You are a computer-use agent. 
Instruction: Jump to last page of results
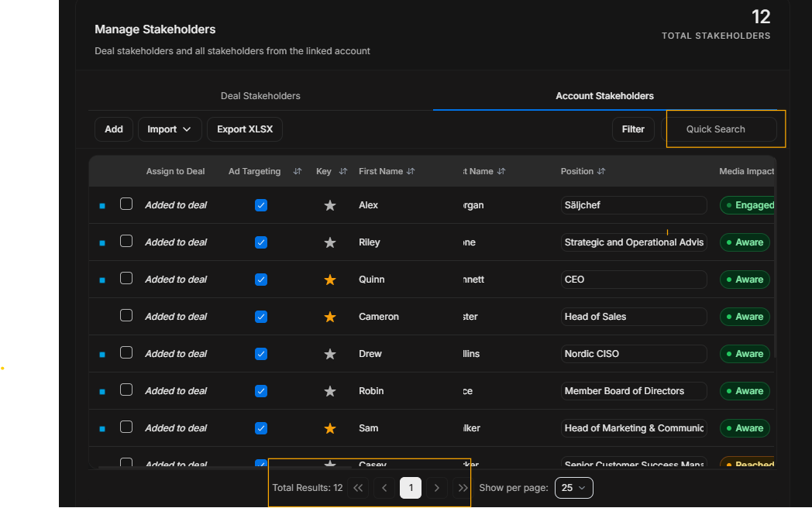(463, 488)
